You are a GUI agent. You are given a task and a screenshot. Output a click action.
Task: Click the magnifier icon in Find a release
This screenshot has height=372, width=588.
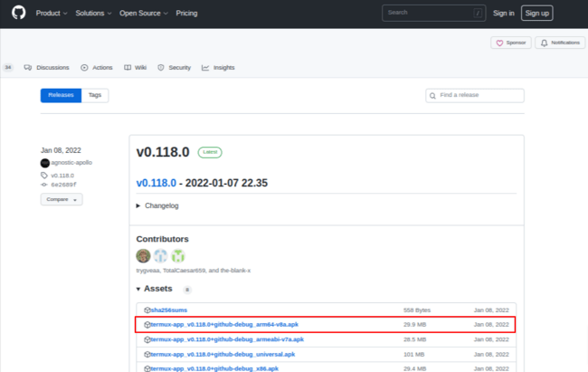tap(432, 96)
